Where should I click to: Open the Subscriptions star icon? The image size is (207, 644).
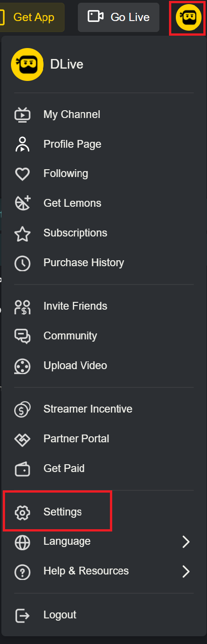coord(22,233)
